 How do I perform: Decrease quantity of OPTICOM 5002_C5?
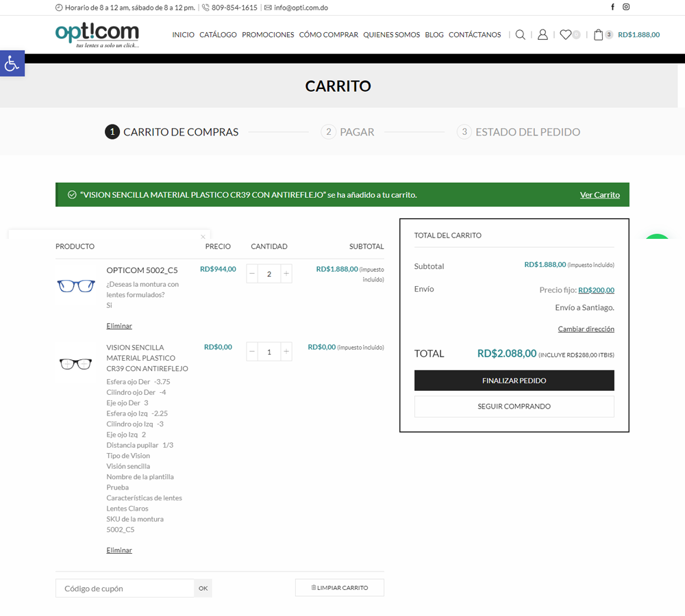click(252, 274)
